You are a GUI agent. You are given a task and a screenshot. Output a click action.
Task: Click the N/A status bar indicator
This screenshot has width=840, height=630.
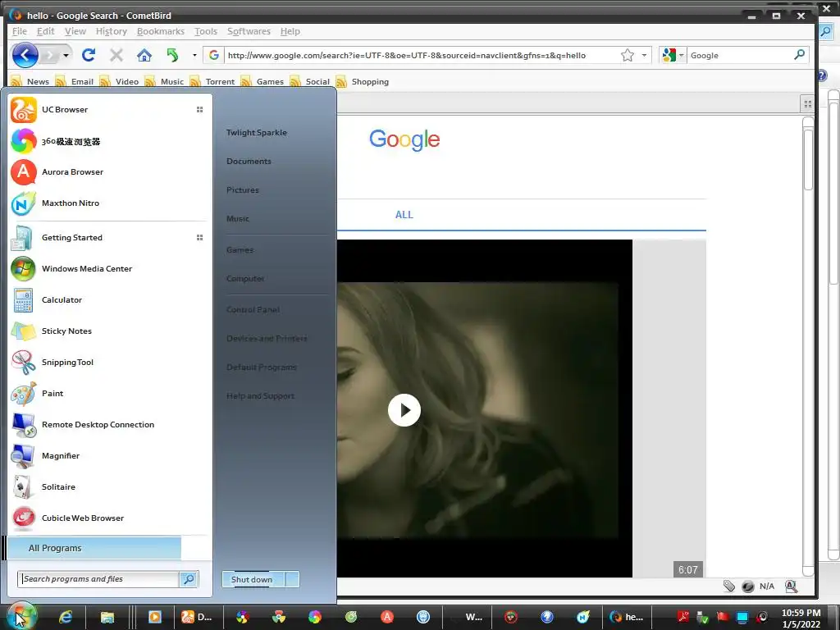pos(767,586)
